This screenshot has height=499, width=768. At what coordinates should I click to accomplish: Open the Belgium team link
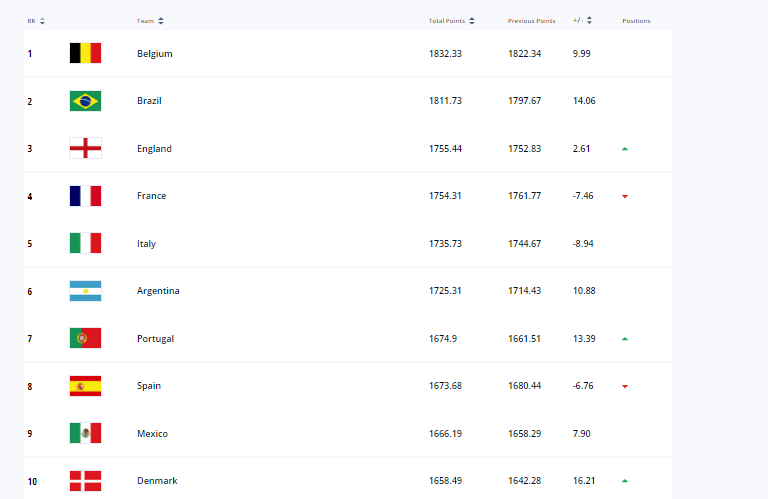(155, 54)
